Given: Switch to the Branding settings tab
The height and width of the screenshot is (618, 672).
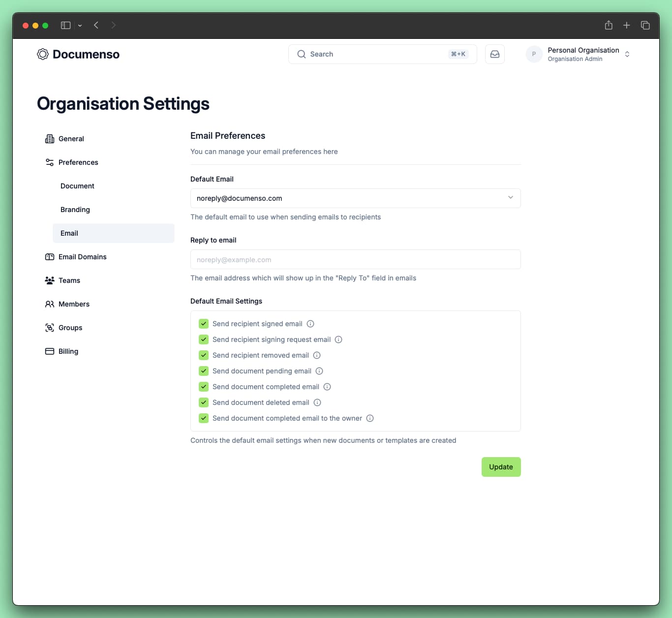Looking at the screenshot, I should click(x=75, y=210).
